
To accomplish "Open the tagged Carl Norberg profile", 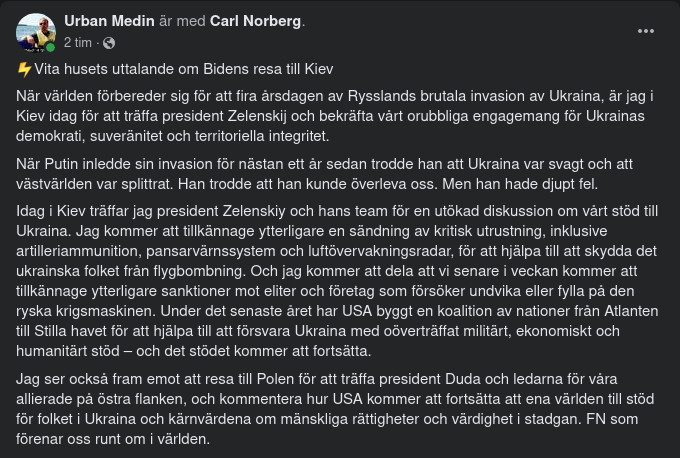I will [256, 21].
